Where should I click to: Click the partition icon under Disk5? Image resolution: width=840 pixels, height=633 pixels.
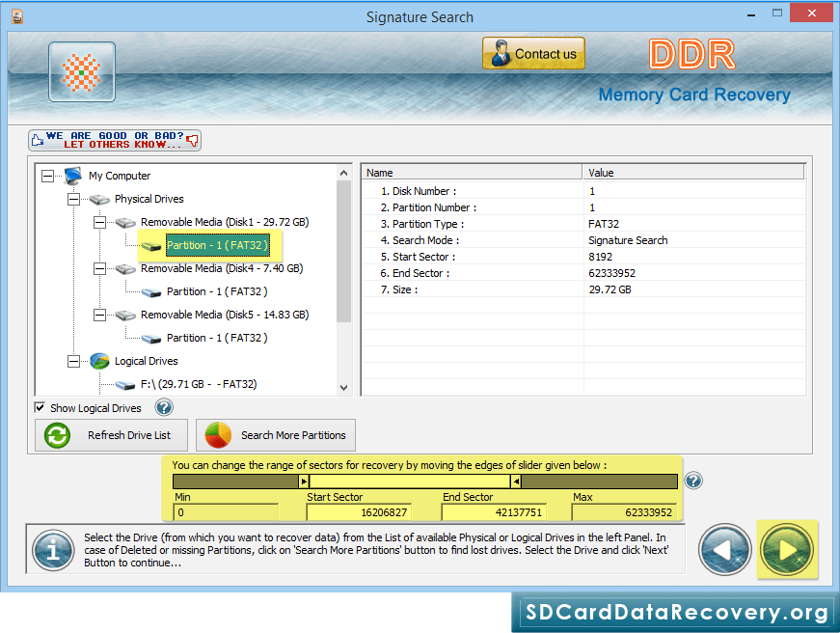pyautogui.click(x=151, y=339)
